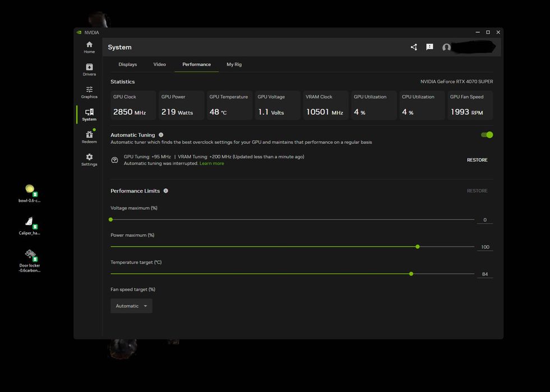Turn off Automatic Tuning toggle
Viewport: 550px width, 392px height.
[x=487, y=135]
